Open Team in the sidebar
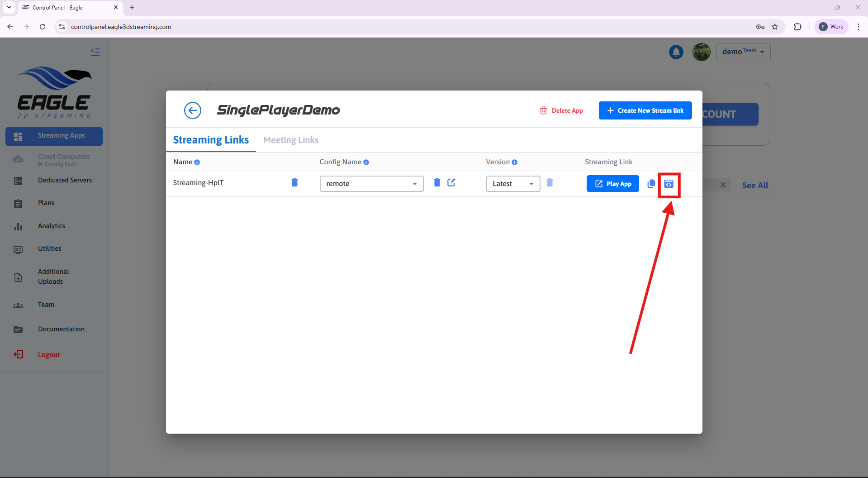 (54, 305)
